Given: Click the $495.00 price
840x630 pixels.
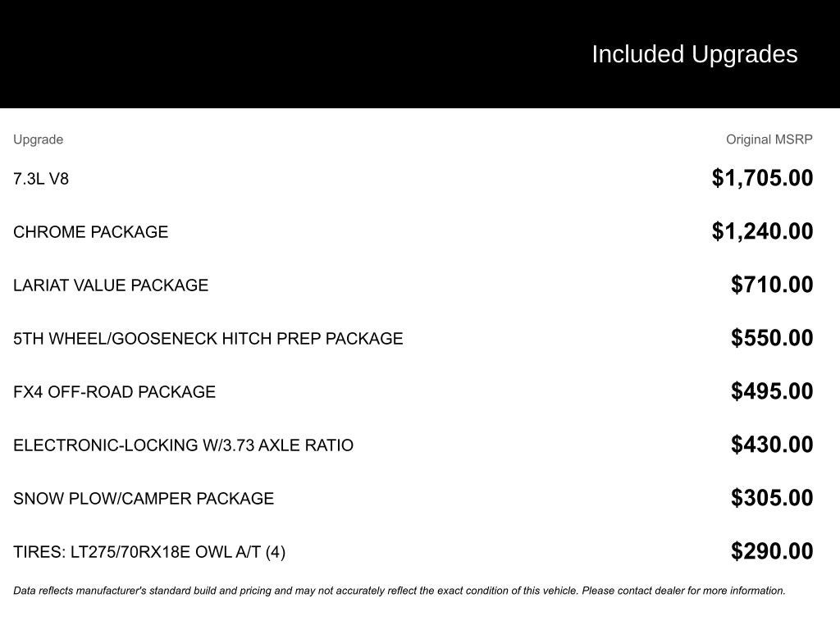Looking at the screenshot, I should 772,391.
